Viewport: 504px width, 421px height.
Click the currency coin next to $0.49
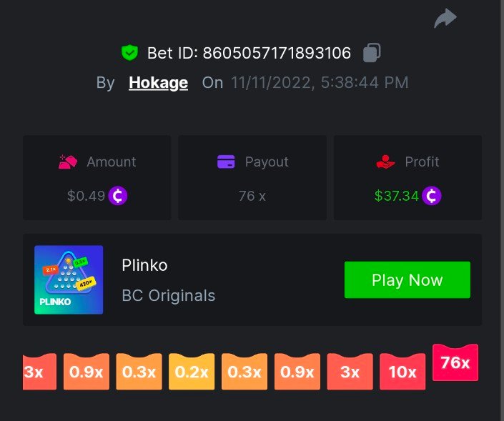[118, 195]
